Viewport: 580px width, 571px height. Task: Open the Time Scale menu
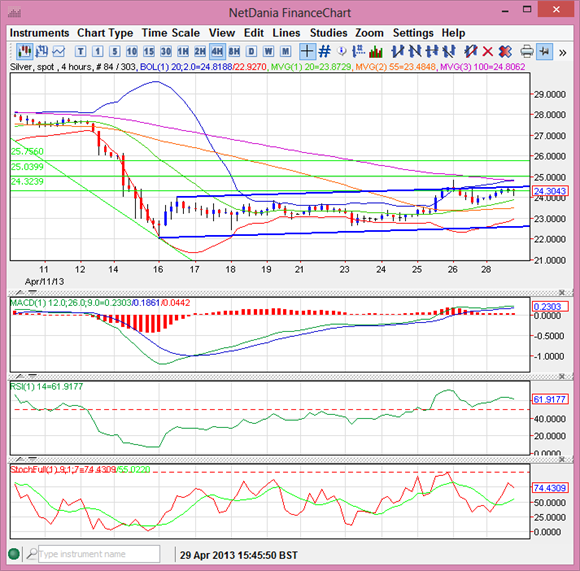pyautogui.click(x=171, y=33)
